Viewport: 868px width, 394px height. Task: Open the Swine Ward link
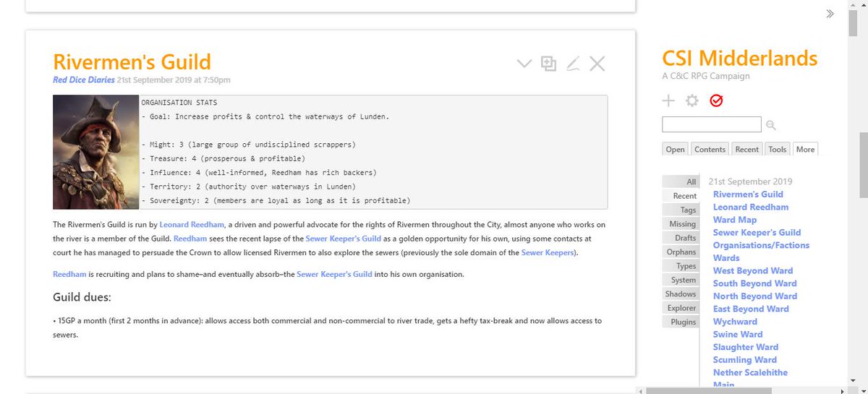[738, 334]
